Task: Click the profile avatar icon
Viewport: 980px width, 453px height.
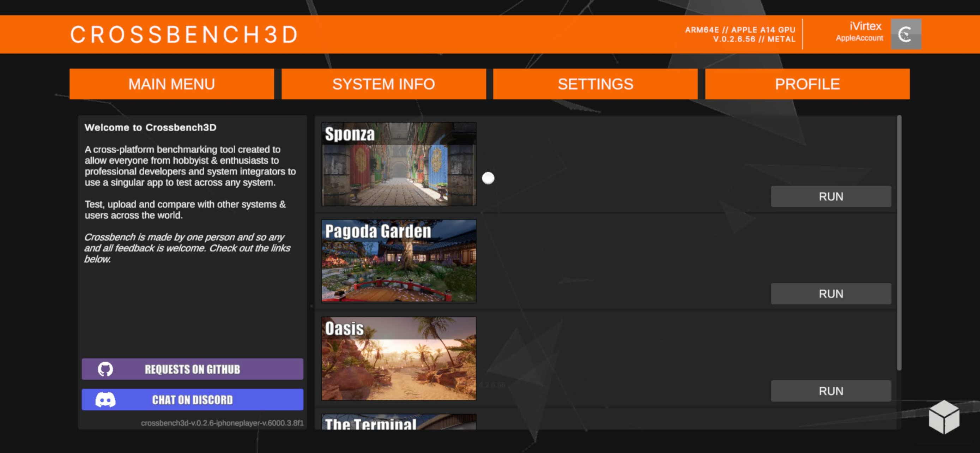Action: [906, 34]
